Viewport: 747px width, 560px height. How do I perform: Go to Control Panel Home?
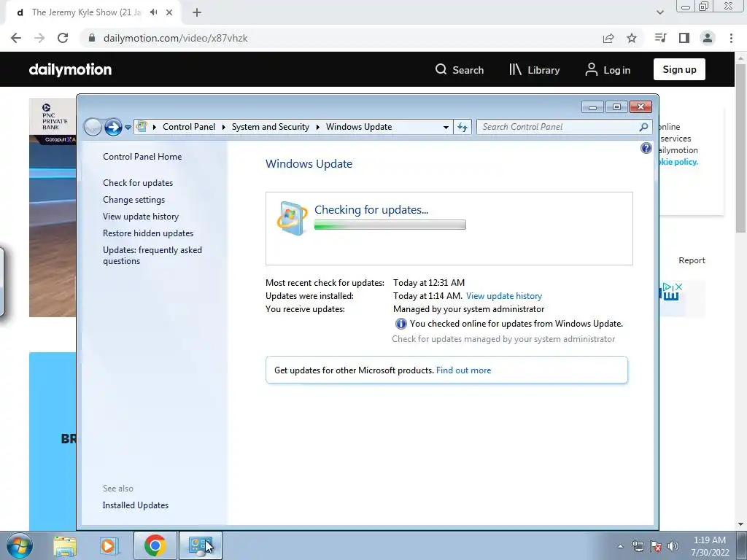[x=142, y=157]
